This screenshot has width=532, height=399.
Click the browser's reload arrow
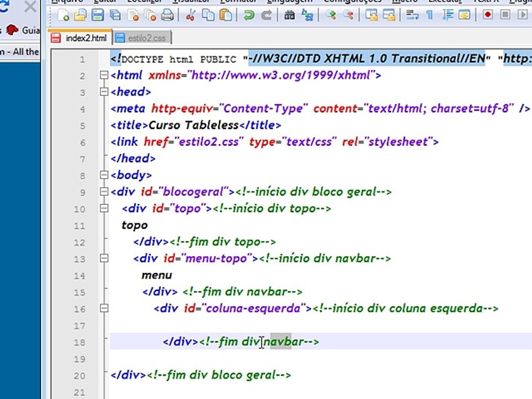point(4,6)
